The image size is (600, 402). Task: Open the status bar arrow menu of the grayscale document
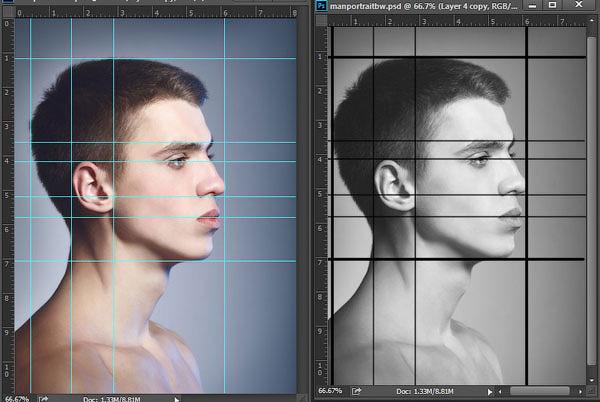point(489,391)
